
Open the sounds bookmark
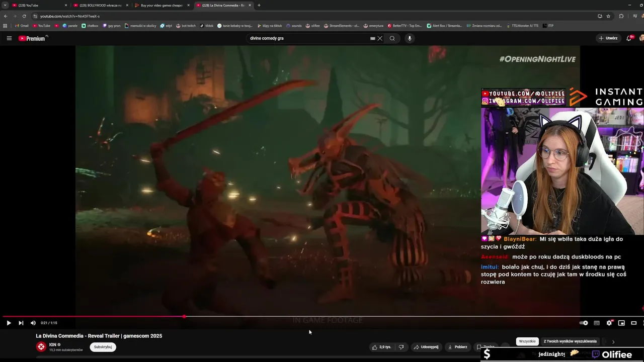tap(294, 26)
